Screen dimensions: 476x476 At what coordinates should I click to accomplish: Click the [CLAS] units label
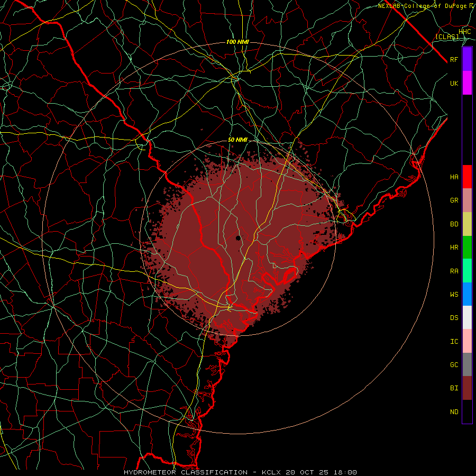click(447, 37)
